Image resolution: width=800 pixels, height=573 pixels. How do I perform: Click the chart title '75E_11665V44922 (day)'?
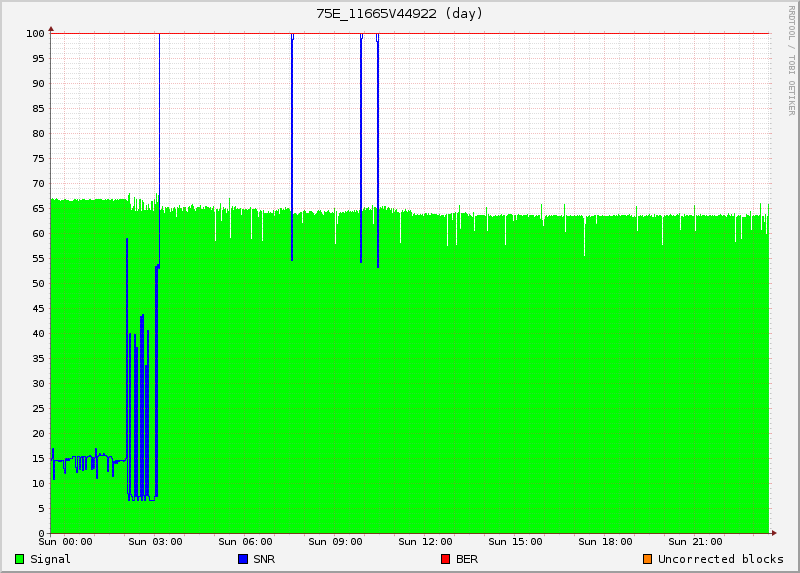[x=399, y=14]
